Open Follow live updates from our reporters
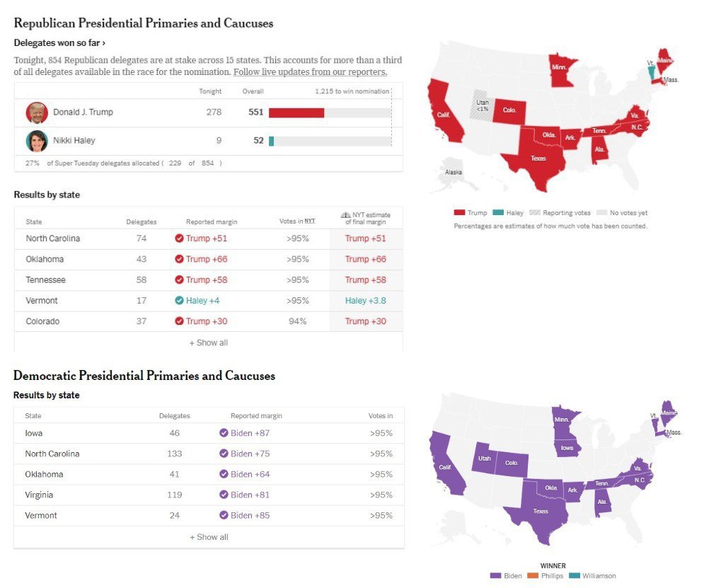This screenshot has height=588, width=704. pyautogui.click(x=310, y=72)
